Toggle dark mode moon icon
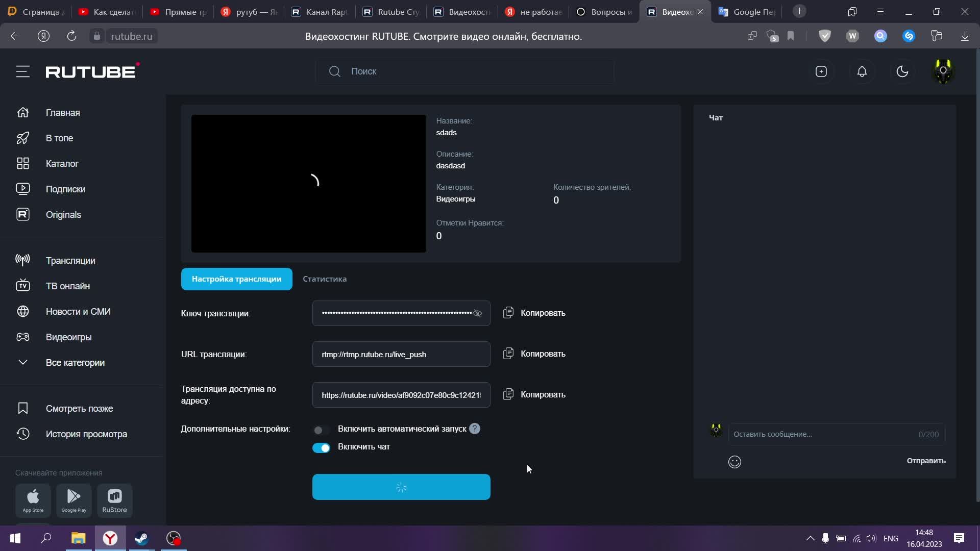This screenshot has height=551, width=980. [902, 71]
